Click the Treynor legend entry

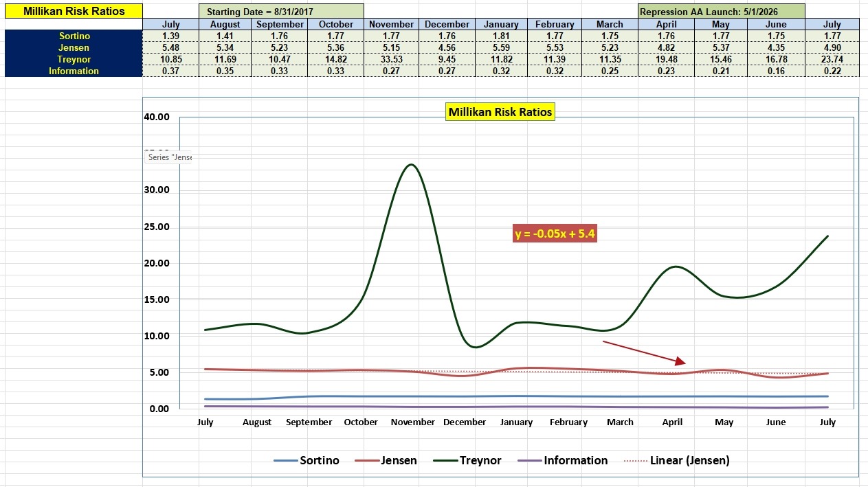467,460
